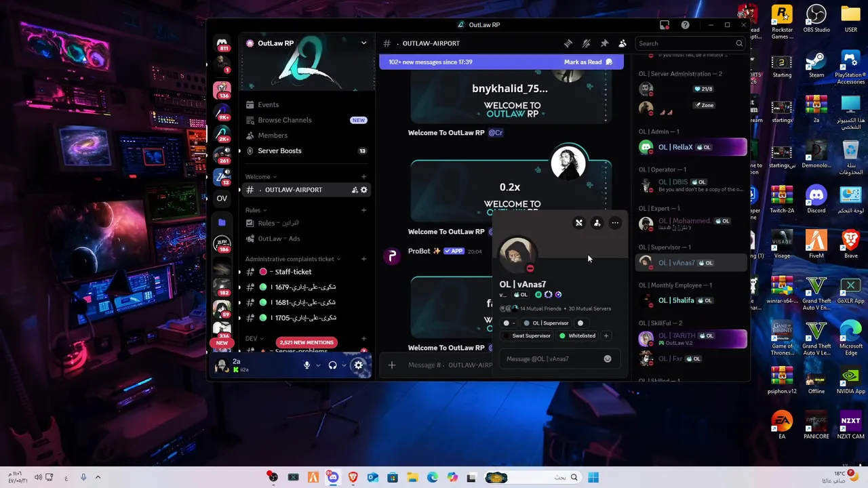This screenshot has width=868, height=488.
Task: Open ticket channel numbered 1705
Action: tap(306, 318)
